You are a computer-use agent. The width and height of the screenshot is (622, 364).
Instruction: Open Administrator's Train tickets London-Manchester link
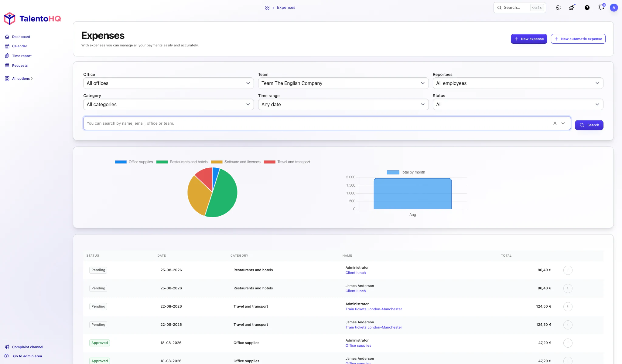pyautogui.click(x=374, y=309)
